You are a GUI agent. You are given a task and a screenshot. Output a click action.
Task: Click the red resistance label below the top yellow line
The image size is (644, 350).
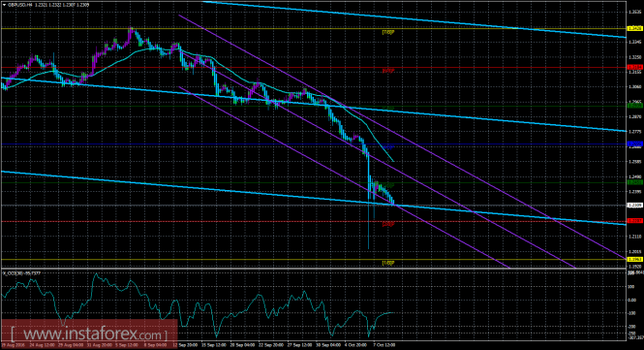[388, 71]
